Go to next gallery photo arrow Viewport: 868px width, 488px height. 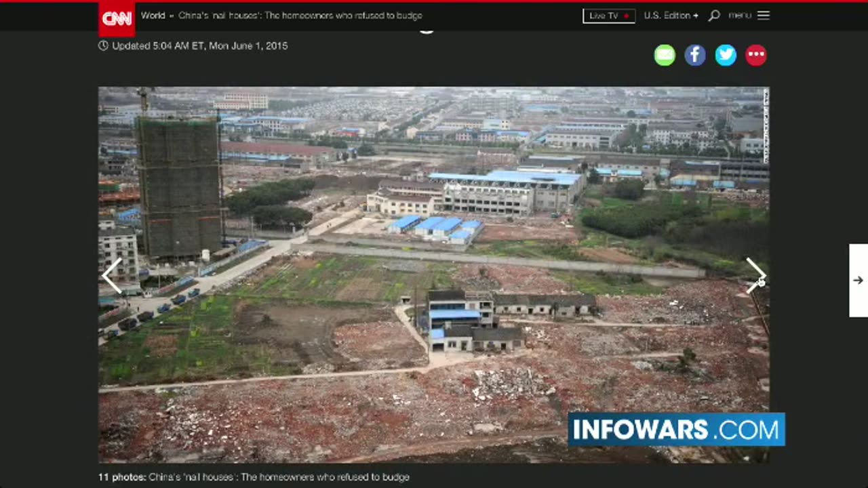(755, 276)
